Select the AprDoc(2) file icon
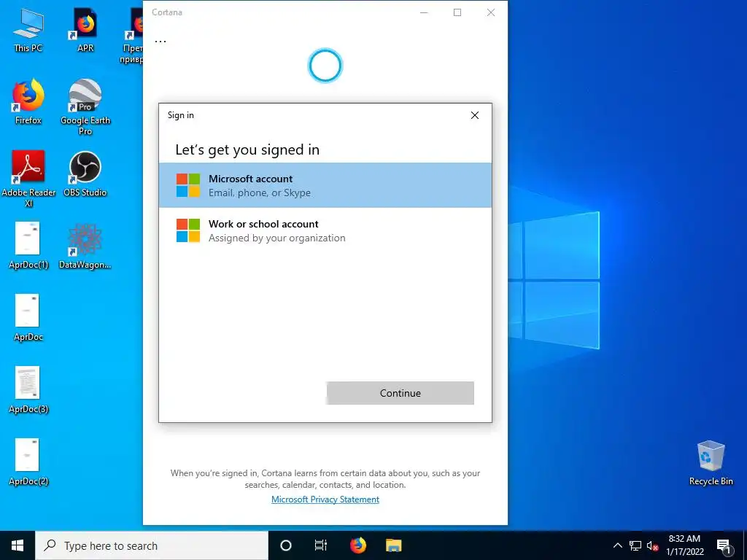The width and height of the screenshot is (747, 560). coord(28,462)
